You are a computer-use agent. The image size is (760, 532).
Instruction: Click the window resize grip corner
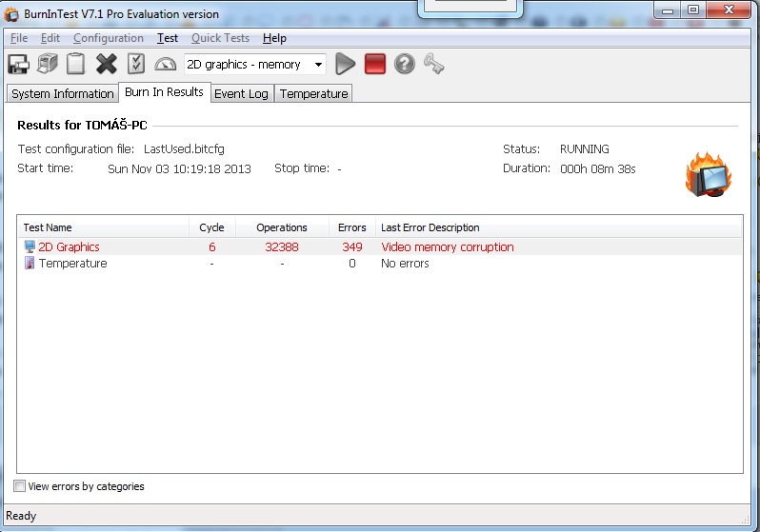click(746, 520)
